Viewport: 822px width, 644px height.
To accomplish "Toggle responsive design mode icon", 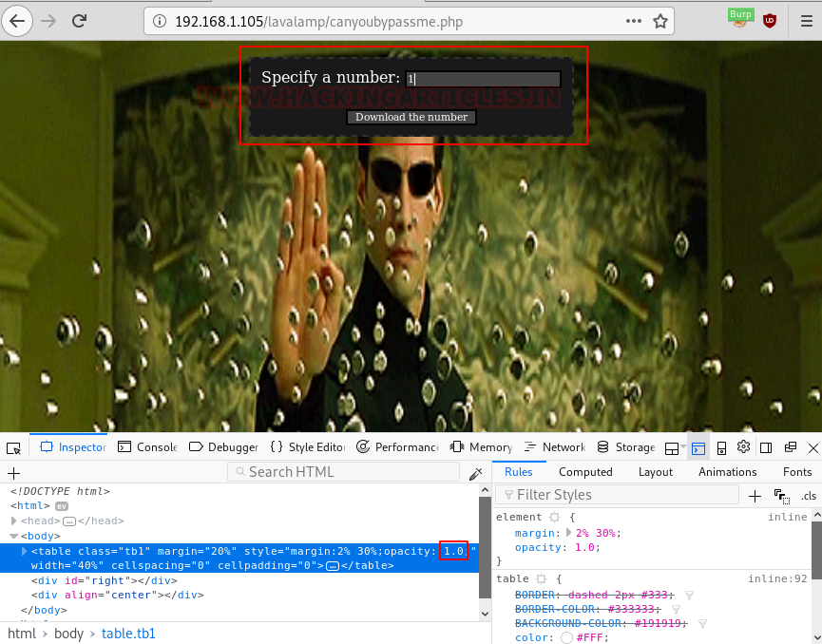I will [721, 448].
